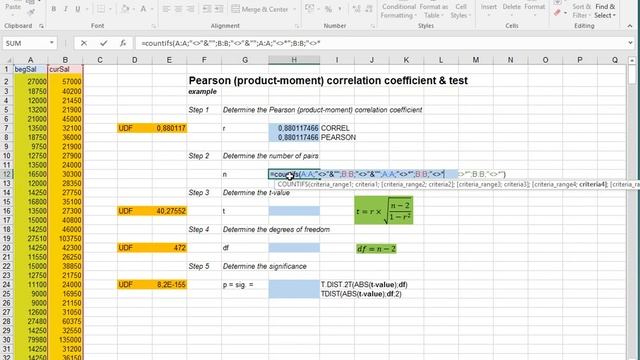Screen dimensions: 640x360
Task: Open Find & Select menu
Action: [605, 11]
